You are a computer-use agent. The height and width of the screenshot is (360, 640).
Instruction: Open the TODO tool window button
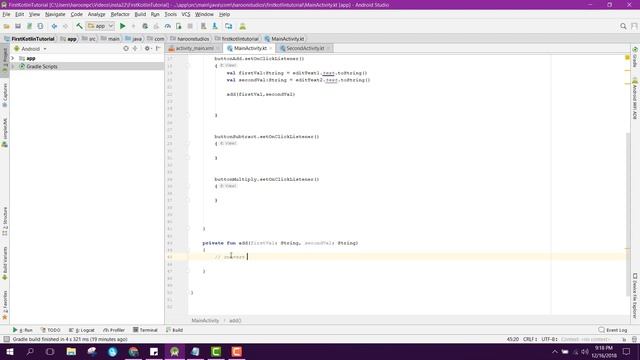(x=50, y=330)
